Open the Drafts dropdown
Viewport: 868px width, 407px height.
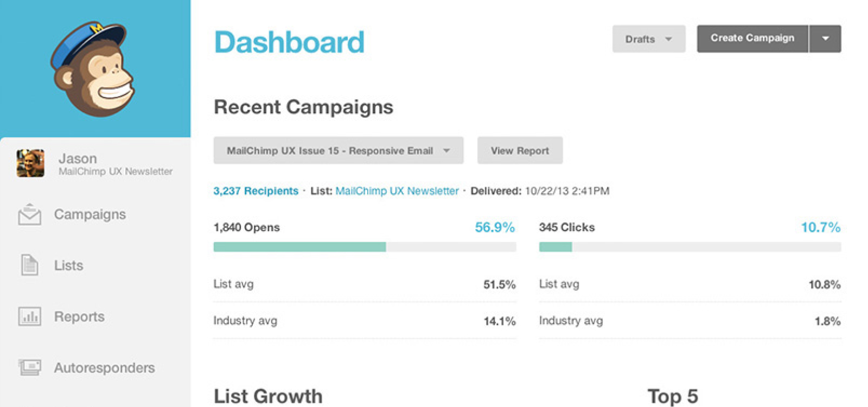pos(648,39)
